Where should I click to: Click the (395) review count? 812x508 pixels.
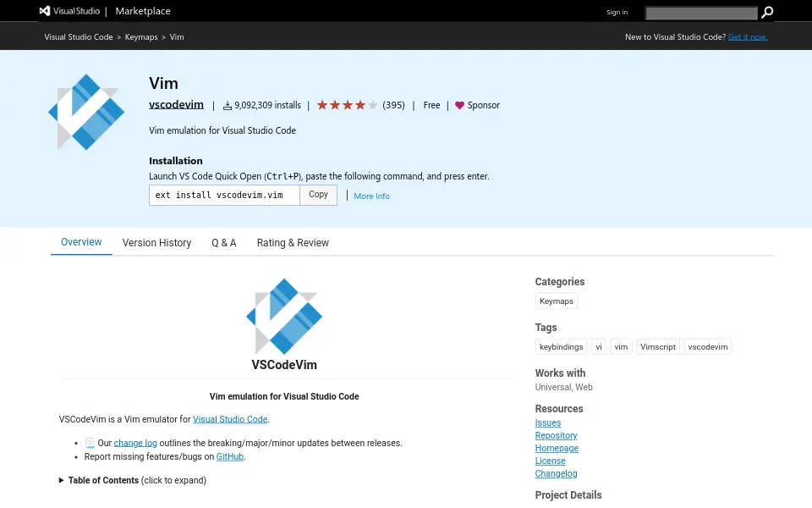393,105
